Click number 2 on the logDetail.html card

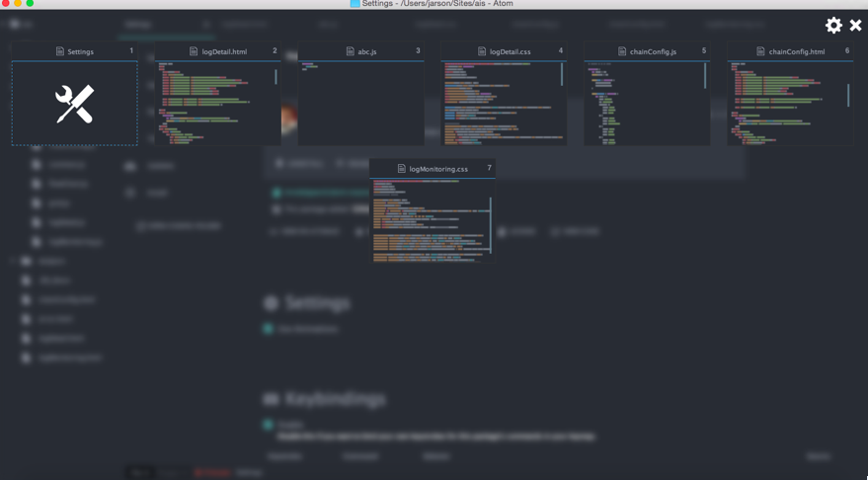pos(275,50)
